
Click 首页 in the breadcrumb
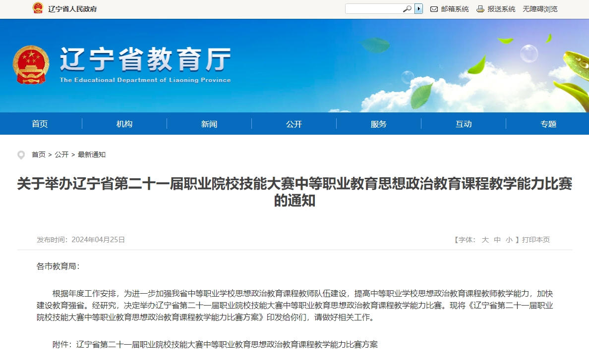point(39,155)
